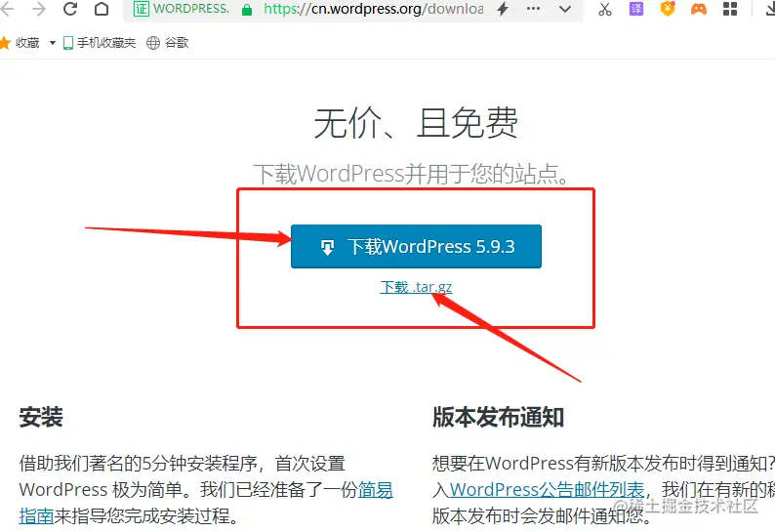Screen dimensions: 775x532
Task: Reload the current page
Action: click(x=70, y=9)
